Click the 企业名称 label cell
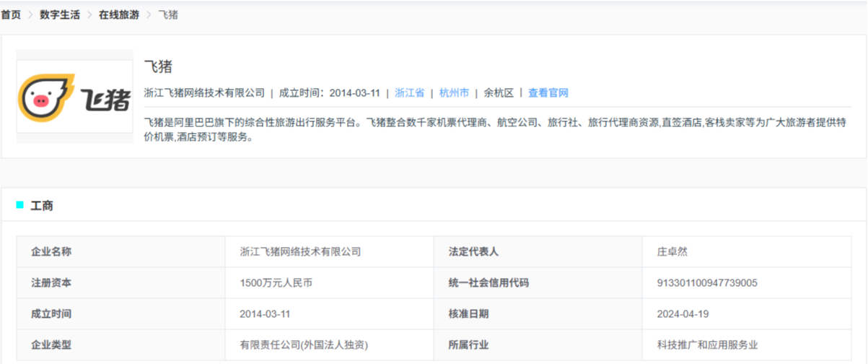The width and height of the screenshot is (868, 364). coord(121,252)
